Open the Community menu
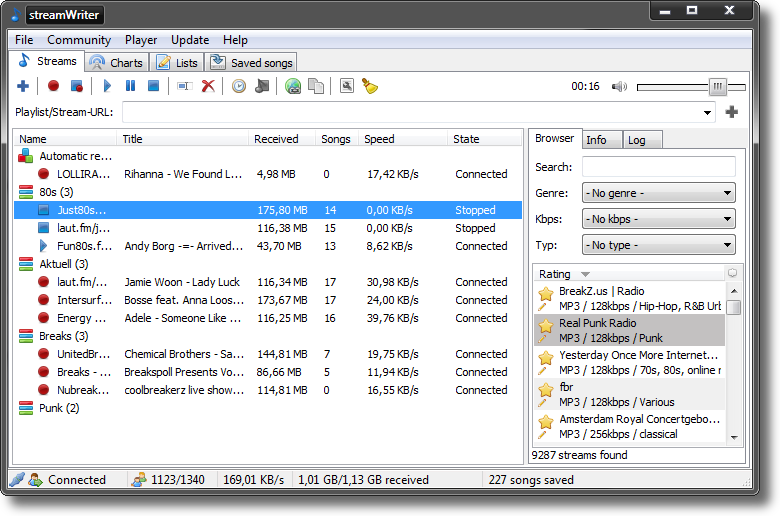The height and width of the screenshot is (516, 780). (79, 40)
